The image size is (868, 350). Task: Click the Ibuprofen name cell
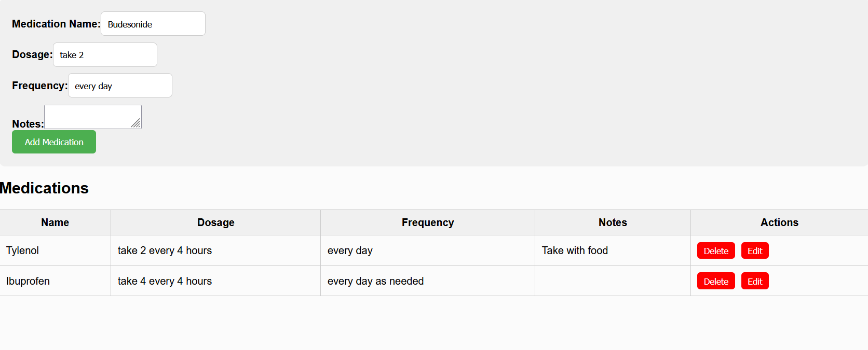point(55,281)
